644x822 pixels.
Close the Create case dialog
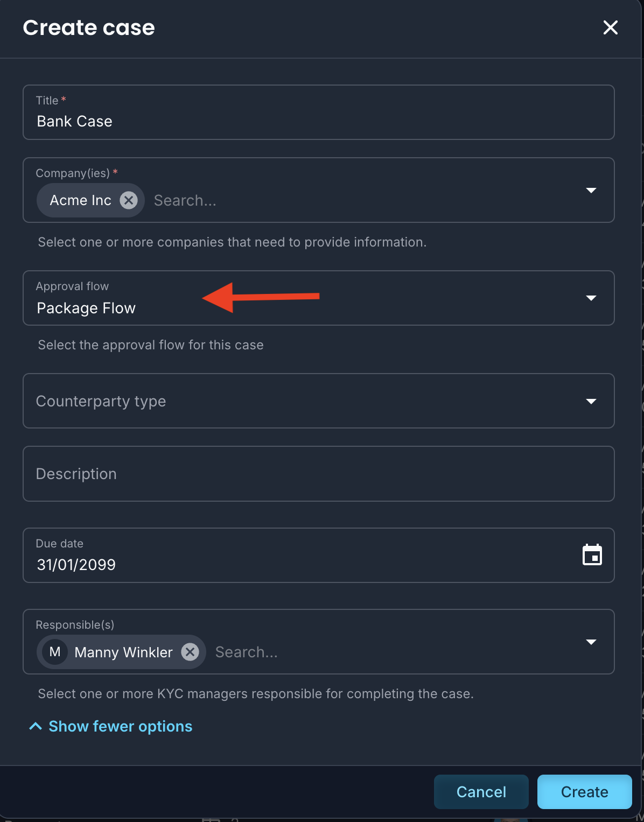tap(610, 27)
